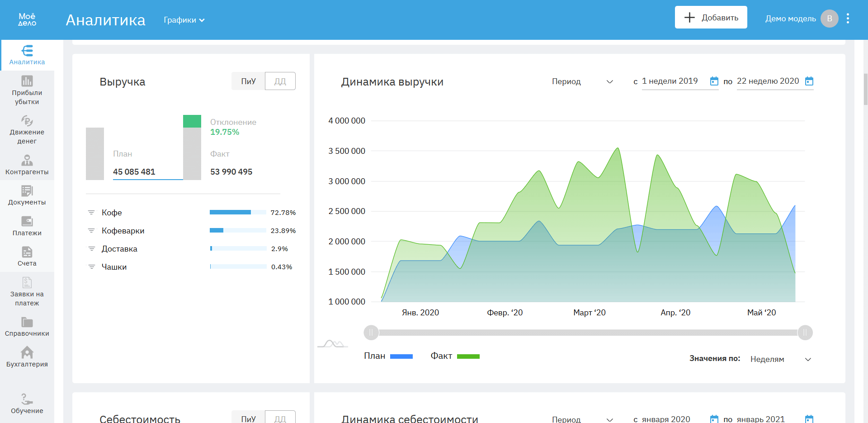Open calendar for start week 2019
Viewport: 868px width, 423px height.
tap(714, 81)
